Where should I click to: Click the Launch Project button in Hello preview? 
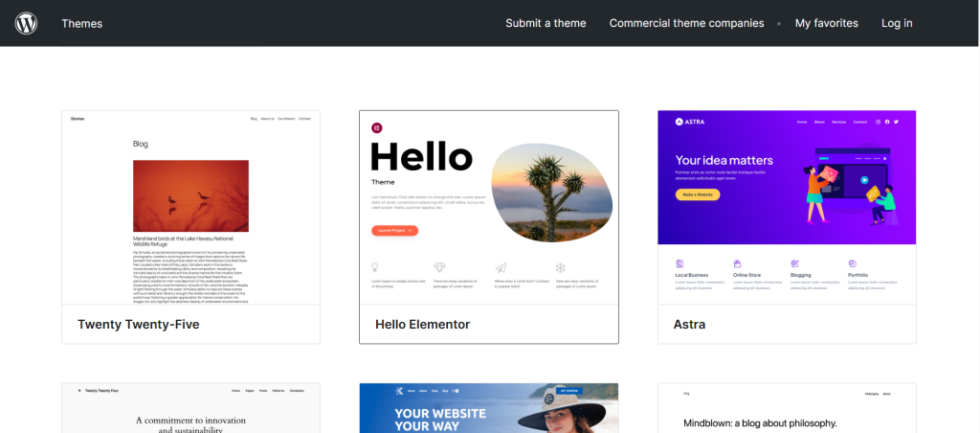pyautogui.click(x=394, y=230)
